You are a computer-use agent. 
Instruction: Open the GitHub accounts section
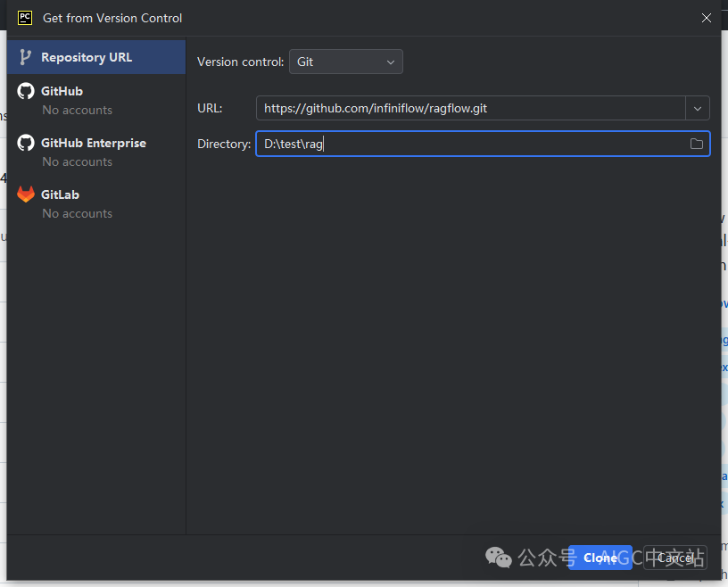point(96,100)
